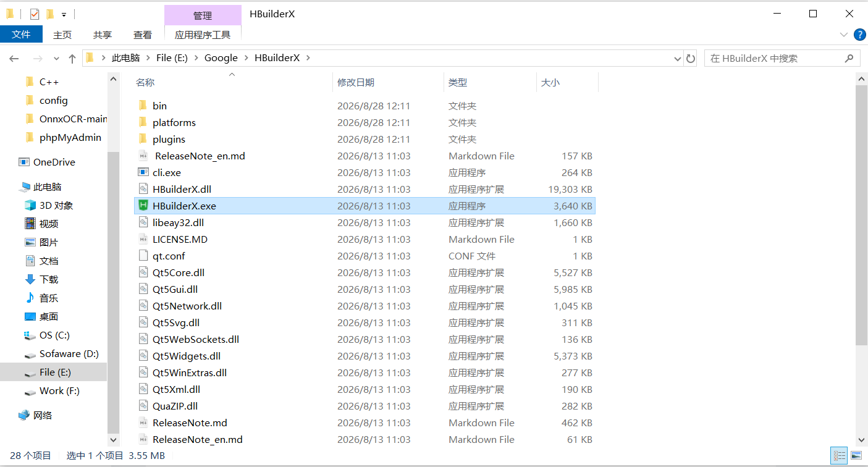Switch to the 主页 ribbon tab
Viewport: 868px width, 467px height.
(x=62, y=35)
